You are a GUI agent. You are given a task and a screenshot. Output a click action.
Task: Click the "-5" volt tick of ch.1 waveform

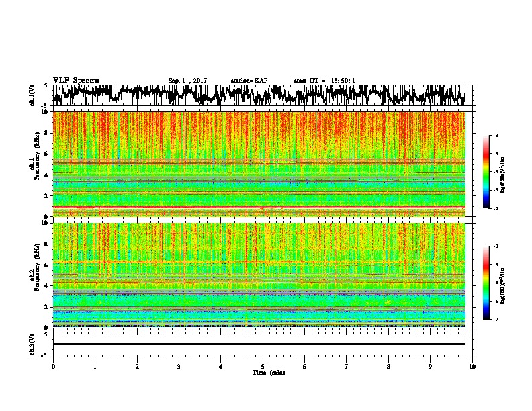point(45,106)
